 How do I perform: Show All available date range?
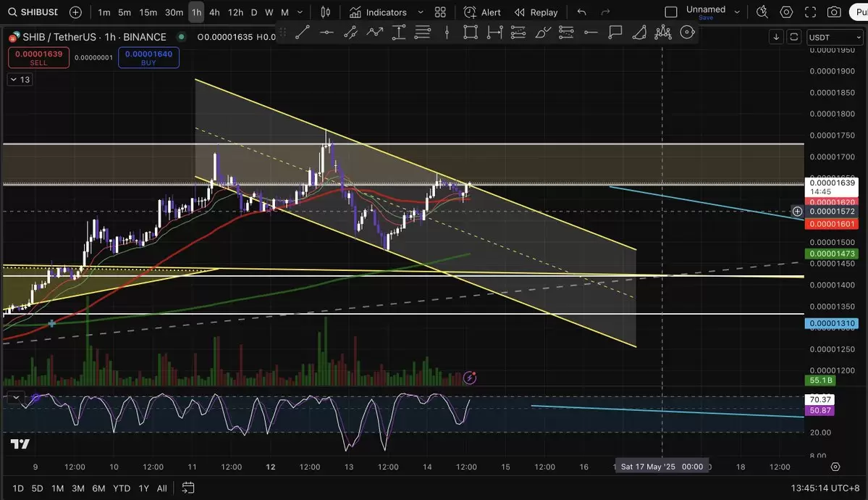pyautogui.click(x=161, y=488)
